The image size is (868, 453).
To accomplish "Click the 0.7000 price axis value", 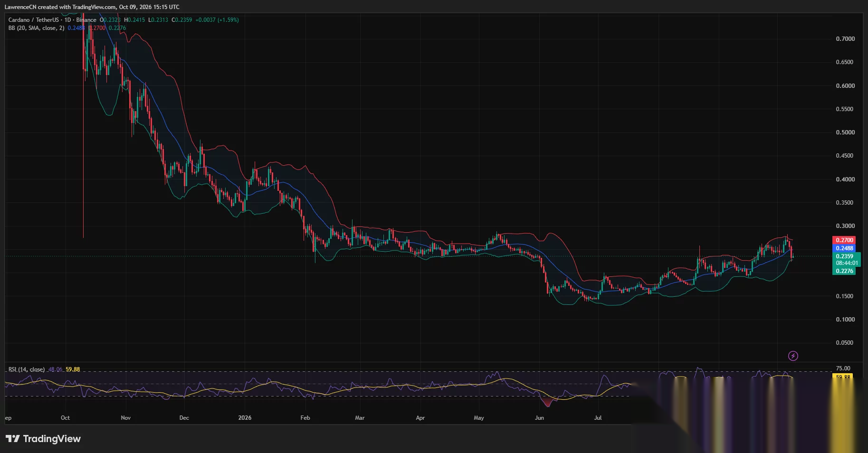I will coord(845,39).
